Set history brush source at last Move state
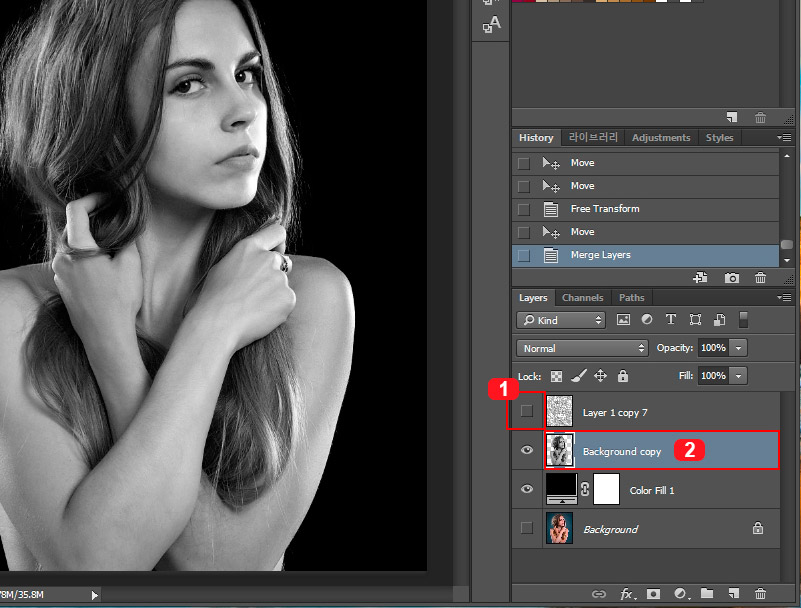The width and height of the screenshot is (801, 608). pos(524,232)
